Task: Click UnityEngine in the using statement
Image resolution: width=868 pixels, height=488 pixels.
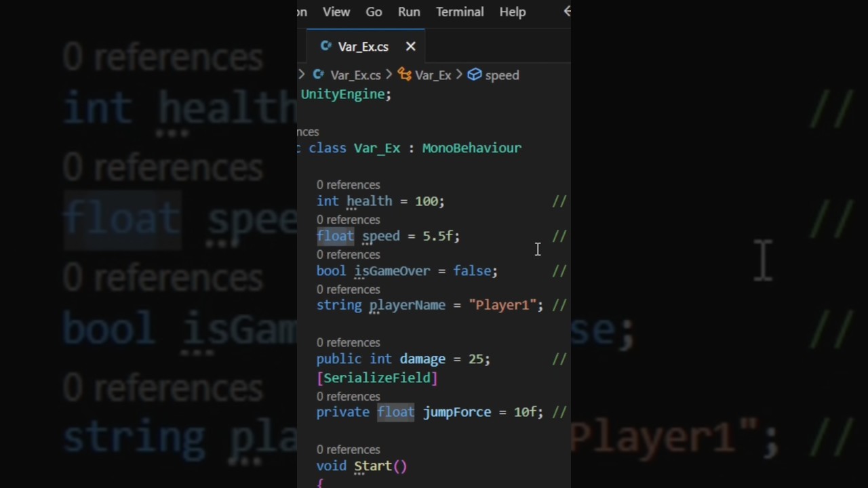Action: point(343,94)
